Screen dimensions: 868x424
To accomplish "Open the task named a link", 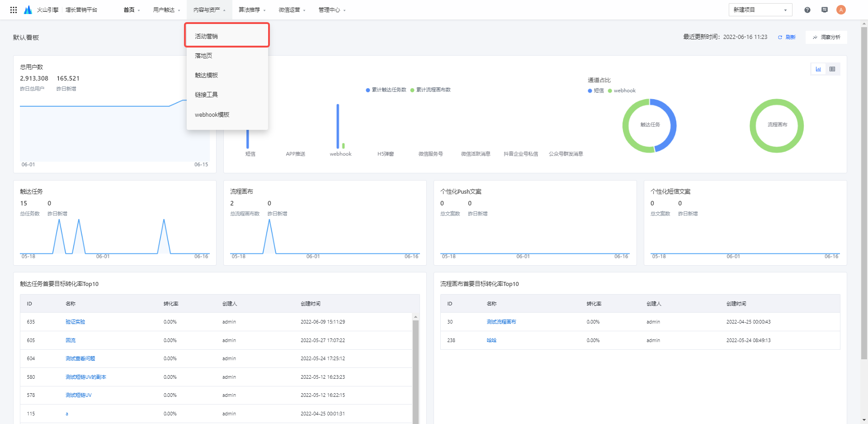I will tap(67, 414).
